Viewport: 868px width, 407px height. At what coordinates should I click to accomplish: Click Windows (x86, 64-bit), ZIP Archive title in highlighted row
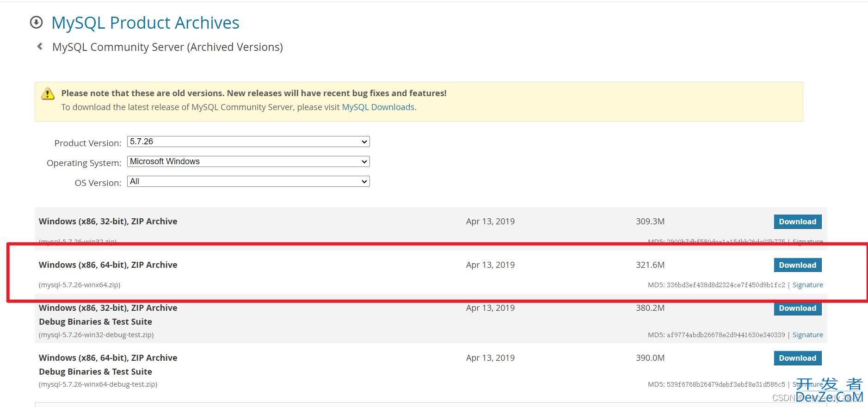click(108, 265)
